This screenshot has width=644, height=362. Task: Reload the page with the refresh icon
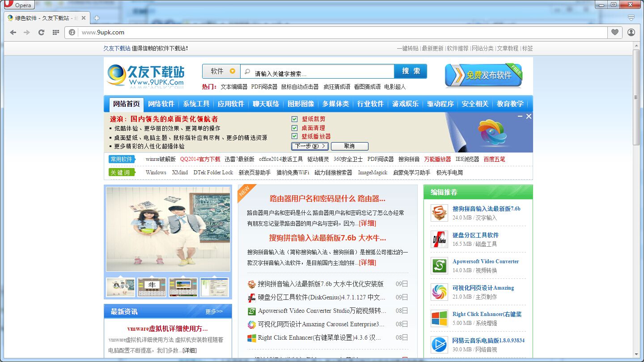[x=41, y=32]
